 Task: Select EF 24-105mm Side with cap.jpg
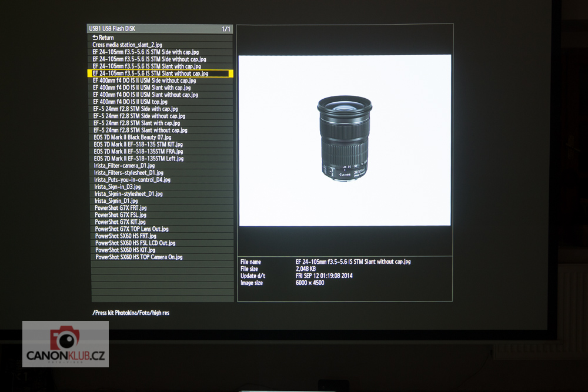click(145, 52)
